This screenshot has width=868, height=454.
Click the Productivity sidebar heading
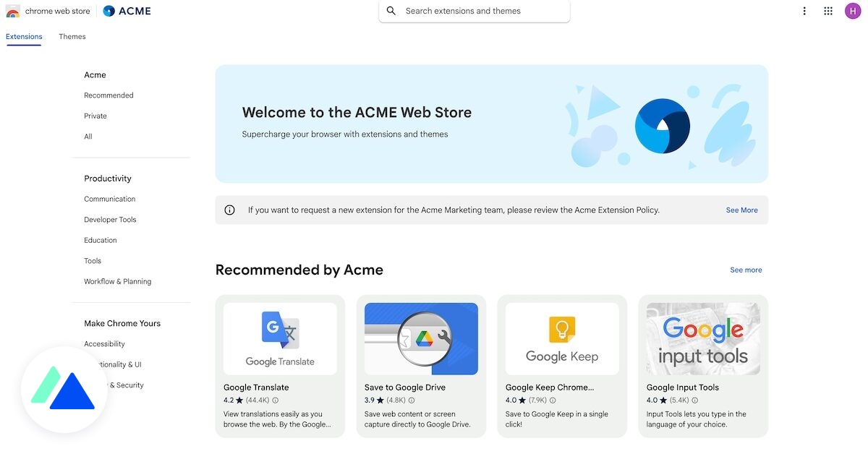coord(108,179)
